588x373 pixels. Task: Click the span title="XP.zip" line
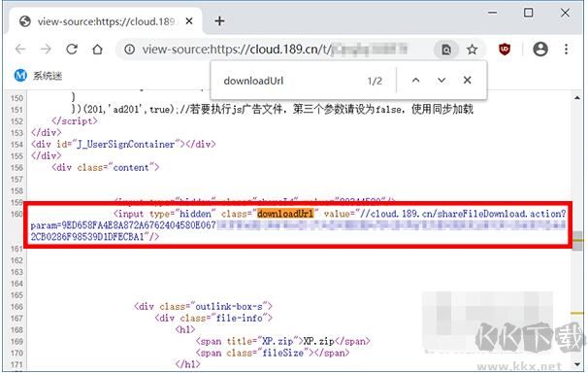(283, 341)
